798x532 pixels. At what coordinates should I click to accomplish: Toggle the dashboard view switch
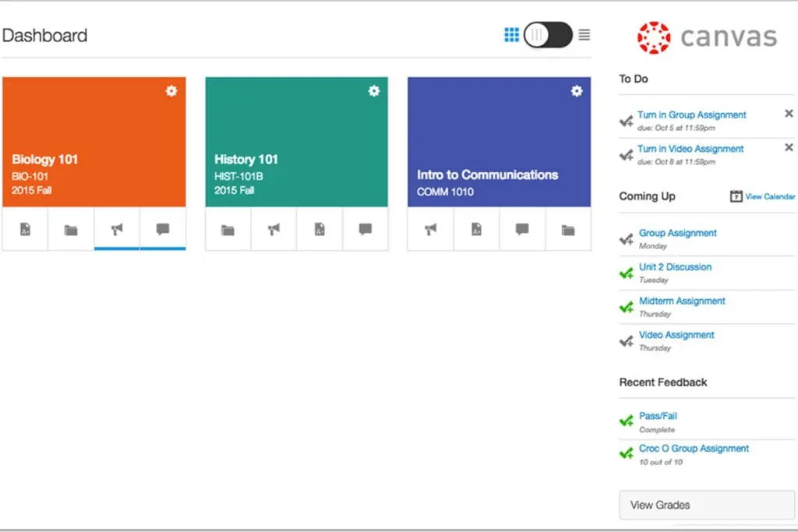(x=548, y=34)
